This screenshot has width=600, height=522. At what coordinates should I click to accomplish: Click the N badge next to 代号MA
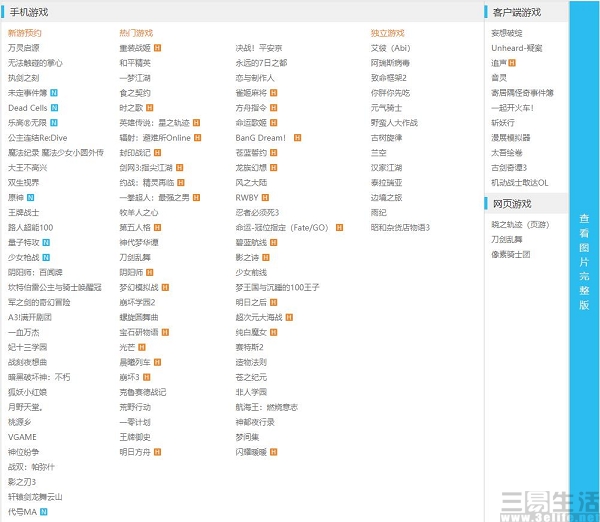pyautogui.click(x=44, y=512)
